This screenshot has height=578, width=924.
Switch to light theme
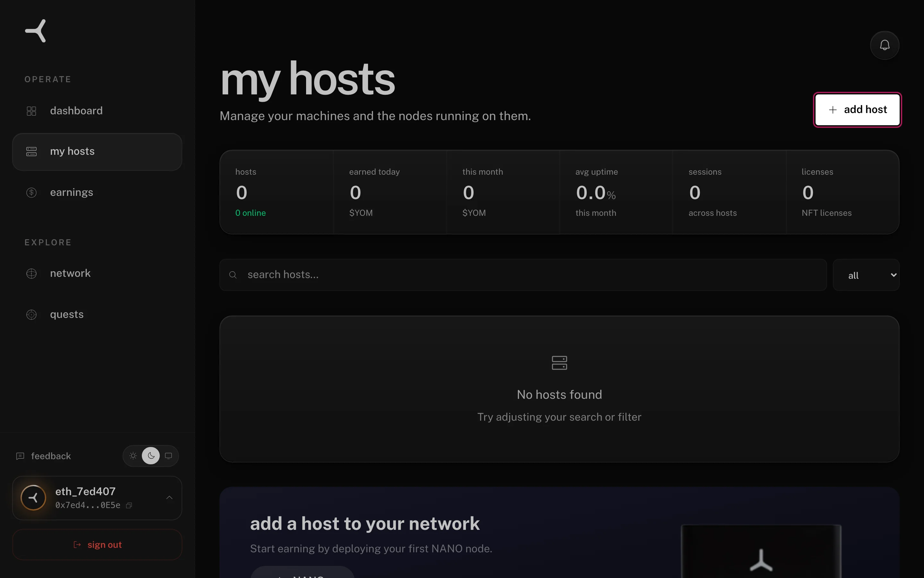coord(133,456)
